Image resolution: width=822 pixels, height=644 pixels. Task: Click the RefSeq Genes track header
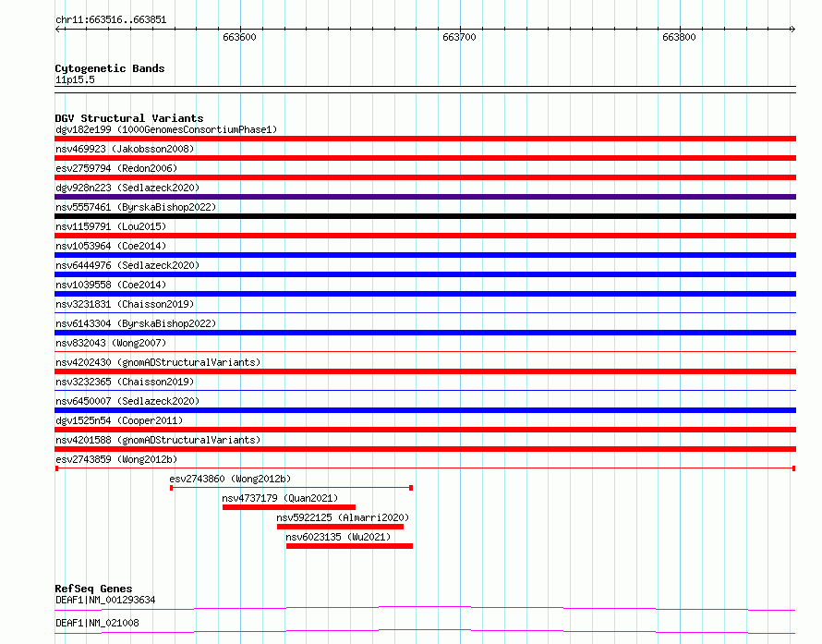click(93, 589)
